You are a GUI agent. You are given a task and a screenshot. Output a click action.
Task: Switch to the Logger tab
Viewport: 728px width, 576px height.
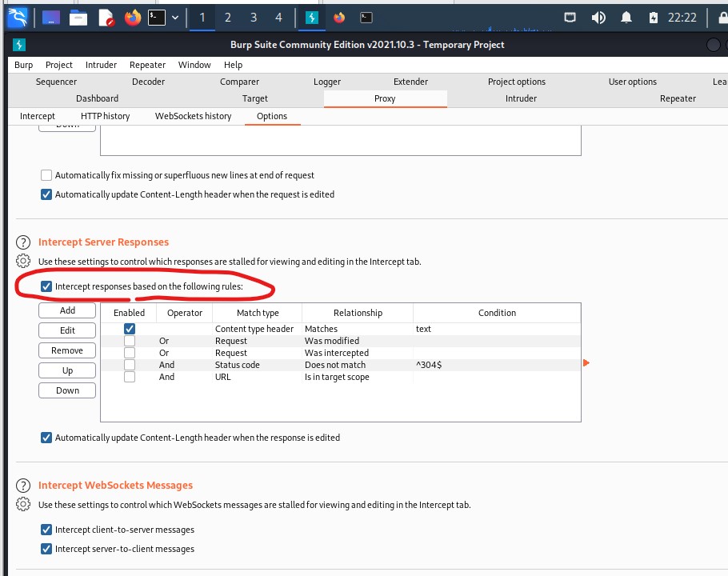pyautogui.click(x=327, y=82)
